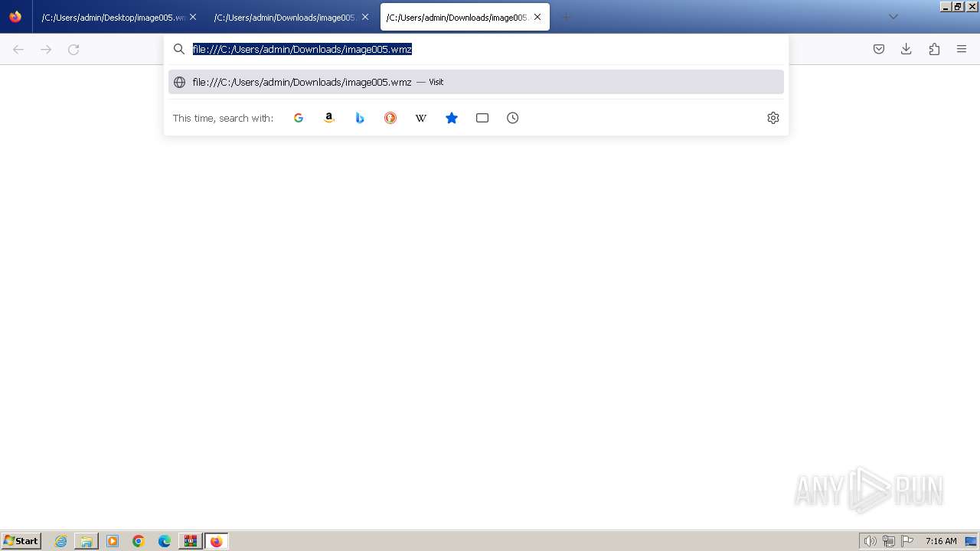Search in Bookmarks star icon
The image size is (980, 551).
(452, 118)
